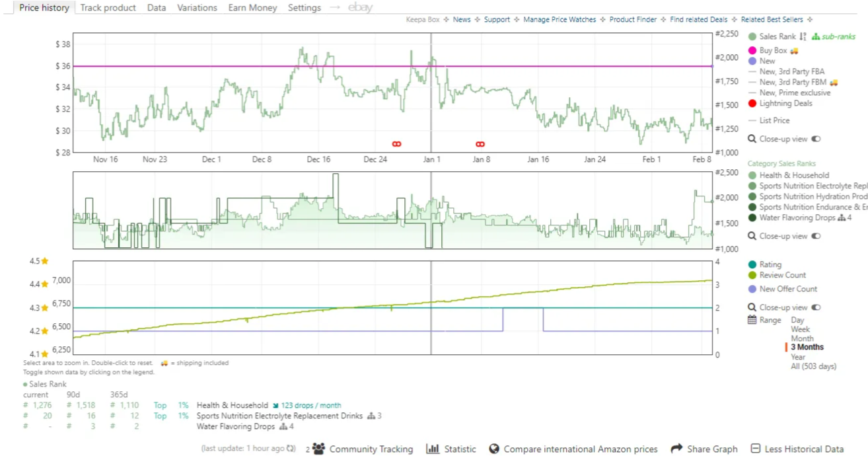Image resolution: width=868 pixels, height=456 pixels.
Task: Open the Settings tab
Action: (305, 8)
